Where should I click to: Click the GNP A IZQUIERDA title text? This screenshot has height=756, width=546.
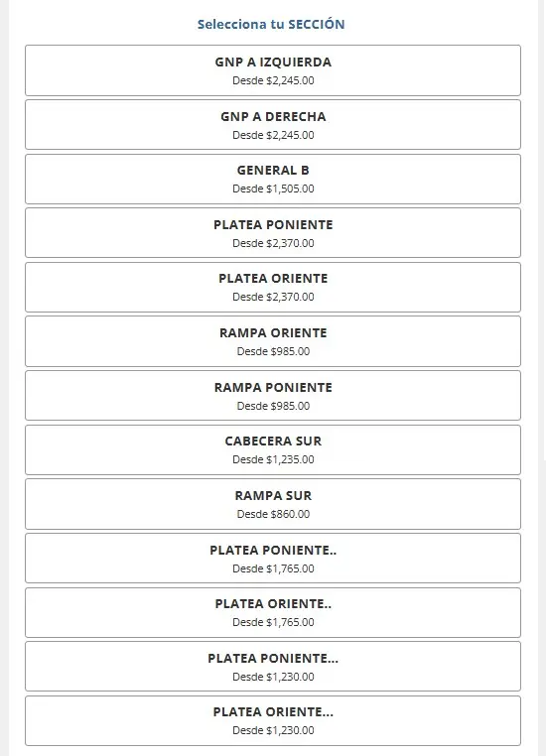click(x=273, y=63)
